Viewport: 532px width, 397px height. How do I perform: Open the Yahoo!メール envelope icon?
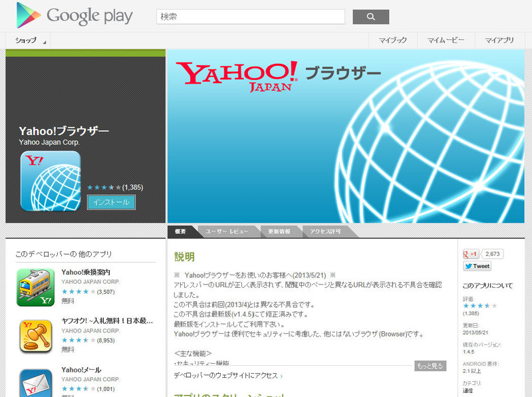(35, 382)
